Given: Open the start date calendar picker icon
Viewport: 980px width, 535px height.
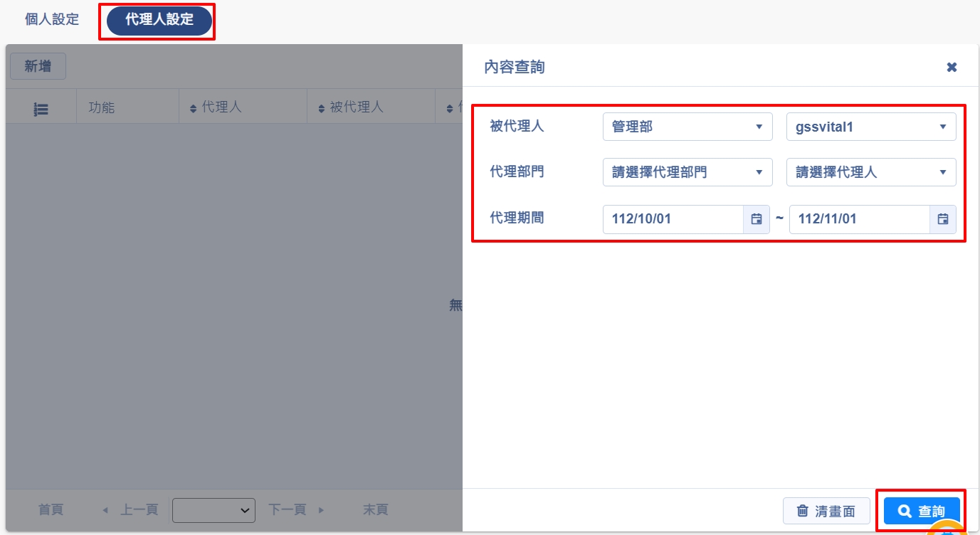Looking at the screenshot, I should pos(756,219).
